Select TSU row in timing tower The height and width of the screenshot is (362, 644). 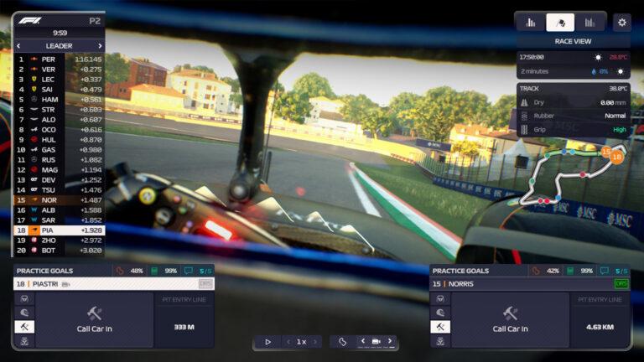point(60,190)
